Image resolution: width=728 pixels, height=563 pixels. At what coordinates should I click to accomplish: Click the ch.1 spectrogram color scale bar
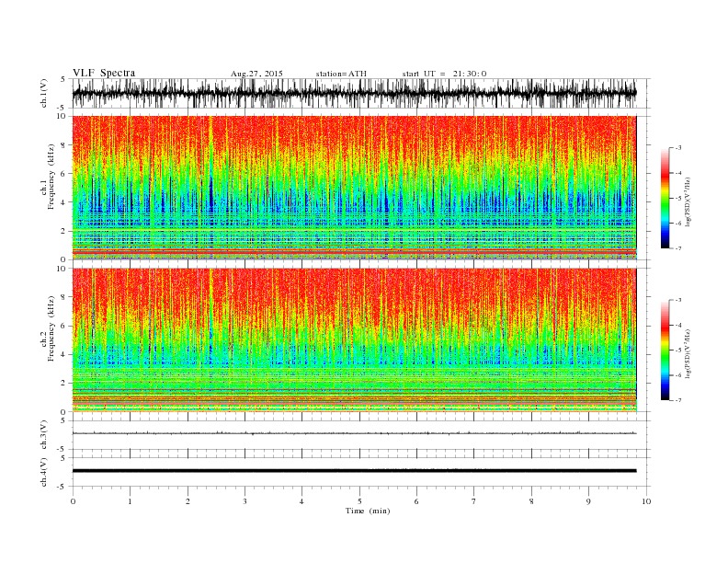tap(665, 199)
